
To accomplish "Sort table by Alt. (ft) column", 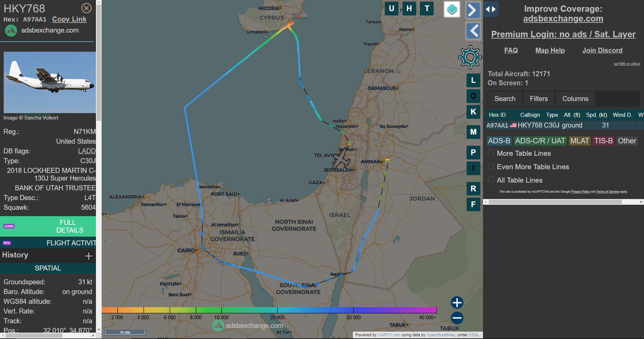I will pyautogui.click(x=572, y=115).
